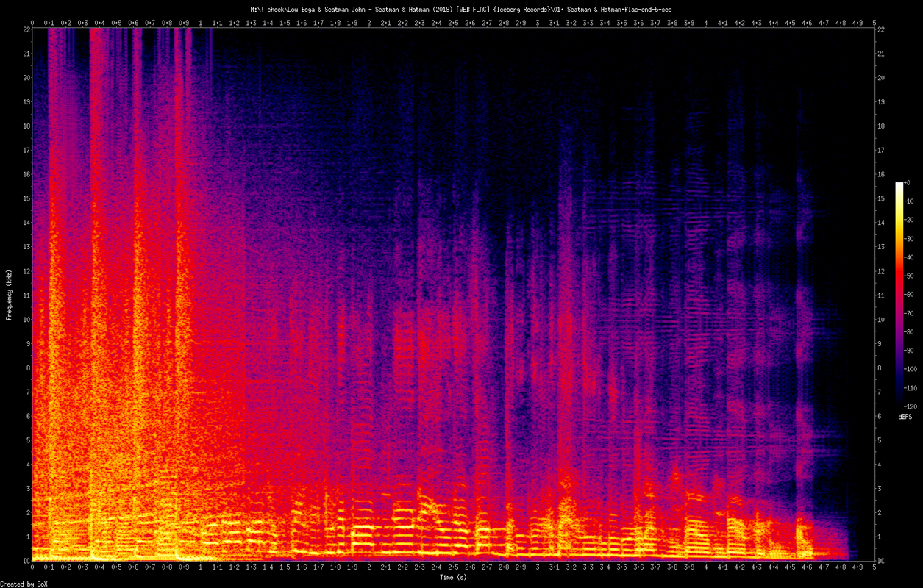Click "22" on the right frequency axis
This screenshot has height=588, width=923.
click(x=882, y=29)
